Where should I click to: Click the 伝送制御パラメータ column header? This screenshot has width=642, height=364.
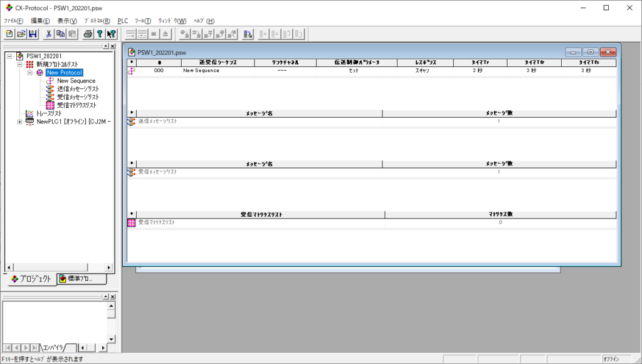(x=357, y=63)
